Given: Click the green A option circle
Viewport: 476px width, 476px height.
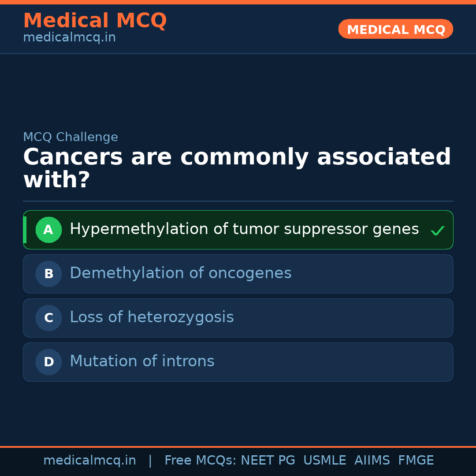Looking at the screenshot, I should (x=48, y=230).
